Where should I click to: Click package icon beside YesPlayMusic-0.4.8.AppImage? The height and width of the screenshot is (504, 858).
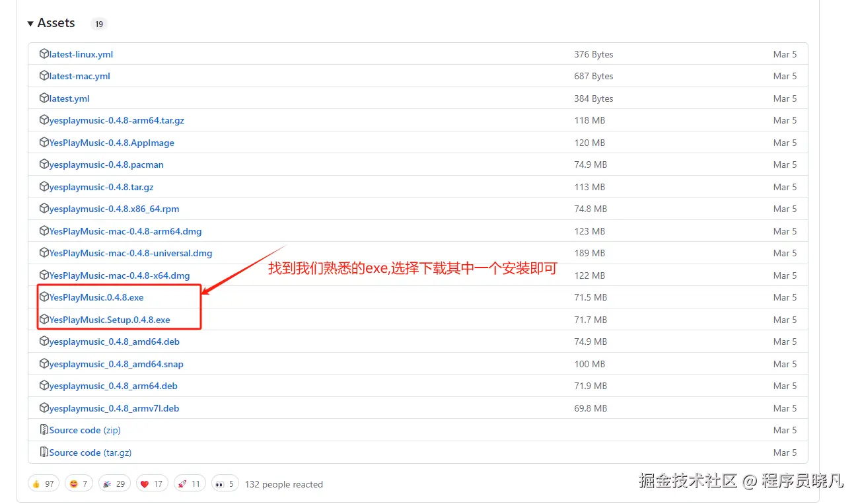click(44, 142)
